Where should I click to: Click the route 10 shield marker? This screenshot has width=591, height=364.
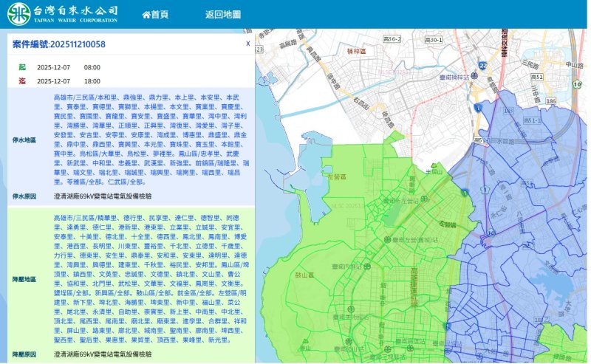[577, 84]
